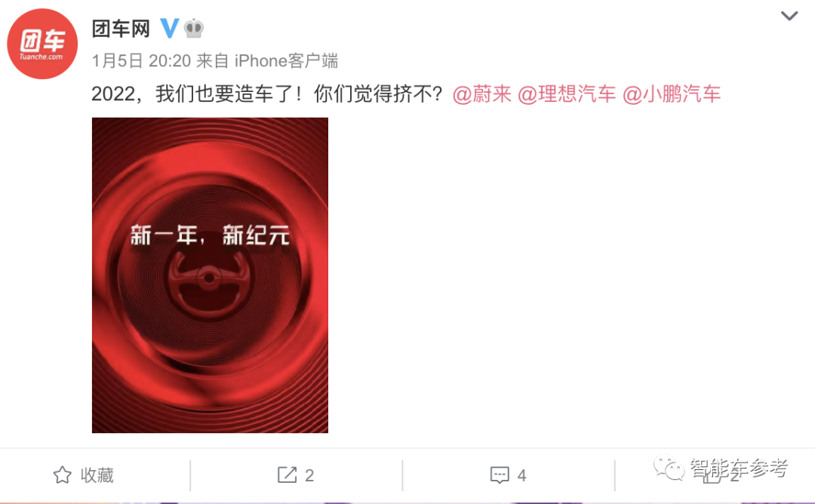The image size is (815, 504).
Task: Click the iPhone客户端 source link
Action: (x=287, y=61)
